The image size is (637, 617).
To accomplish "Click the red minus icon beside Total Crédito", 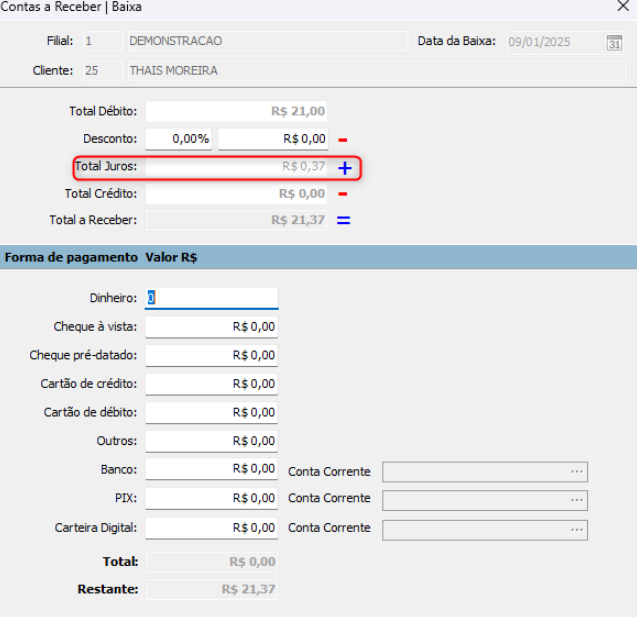I will [x=342, y=193].
